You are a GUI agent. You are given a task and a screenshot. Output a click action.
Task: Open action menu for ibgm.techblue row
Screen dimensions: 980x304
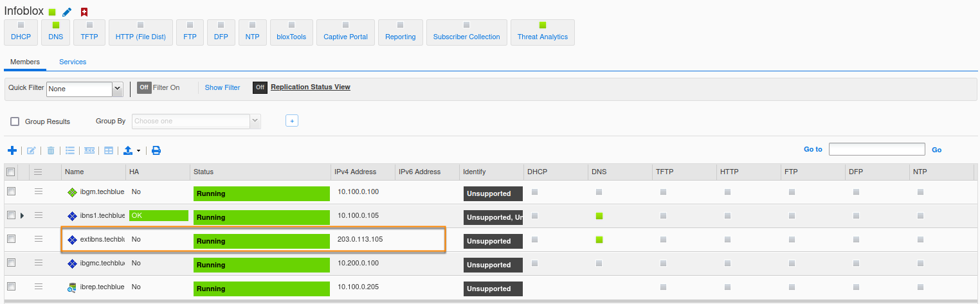[x=38, y=192]
